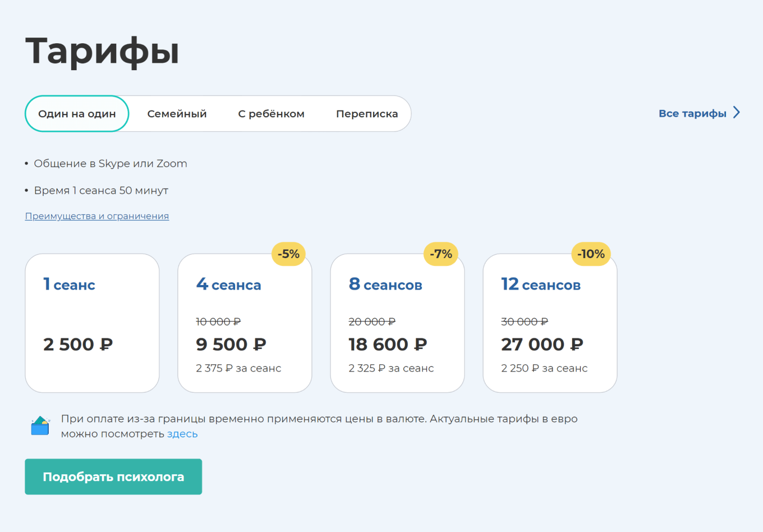Switch to the Семейный tab
Image resolution: width=763 pixels, height=532 pixels.
[177, 113]
